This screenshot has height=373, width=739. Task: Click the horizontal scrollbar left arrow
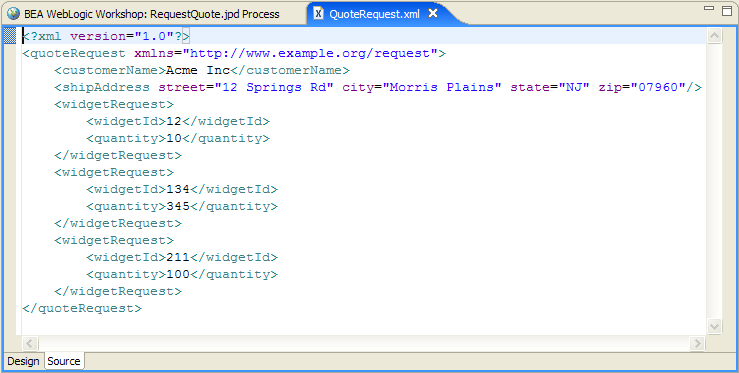click(30, 343)
